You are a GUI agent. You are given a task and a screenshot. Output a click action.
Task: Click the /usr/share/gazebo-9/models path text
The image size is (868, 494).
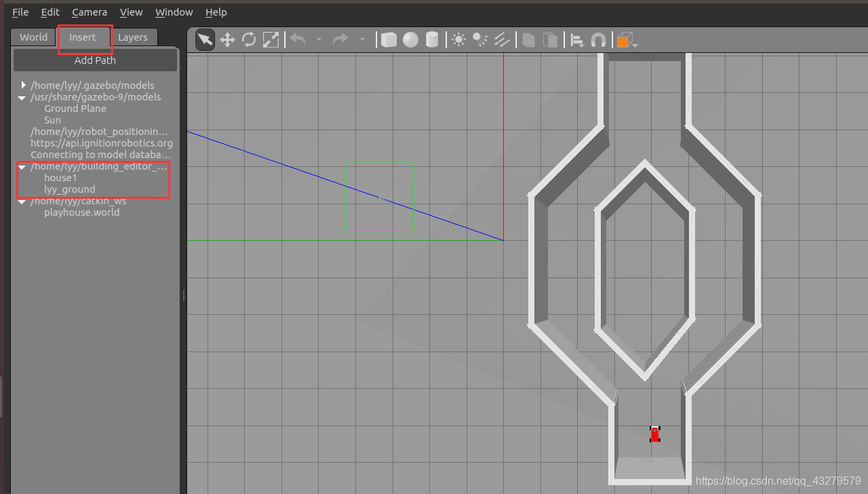[96, 97]
